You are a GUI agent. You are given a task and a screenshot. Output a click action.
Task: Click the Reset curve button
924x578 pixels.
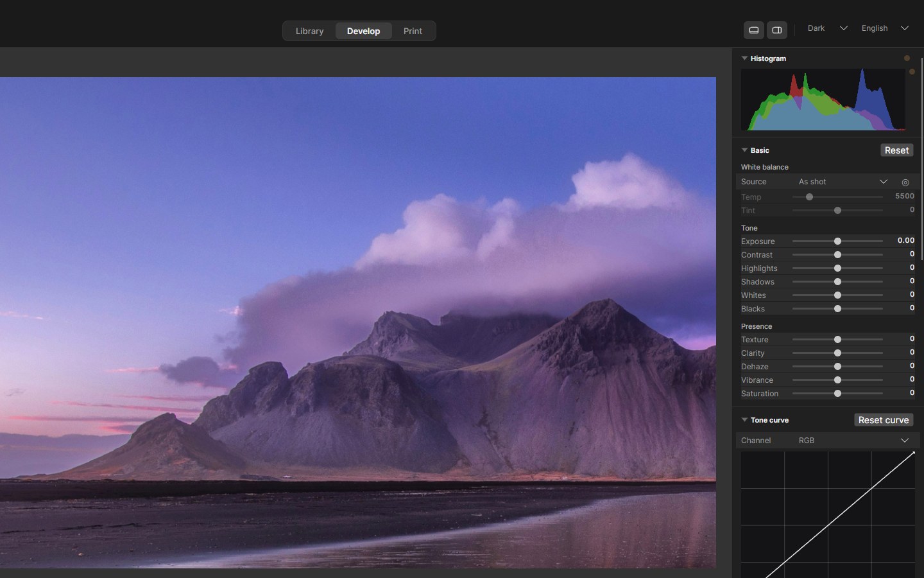click(884, 420)
